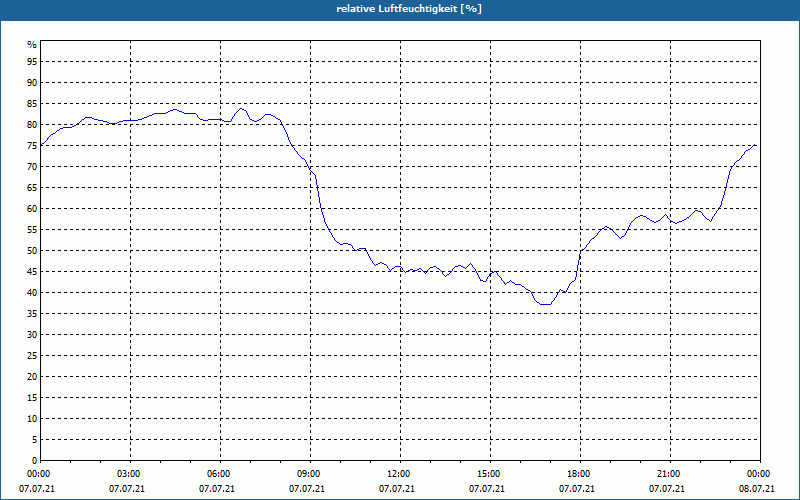Click the chart title 'relative Luftfeuchtigkeit [%]'
This screenshot has width=800, height=500.
click(x=409, y=9)
